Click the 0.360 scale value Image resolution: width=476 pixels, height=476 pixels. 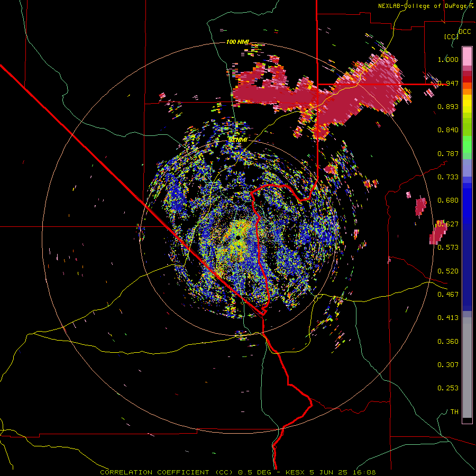click(448, 342)
